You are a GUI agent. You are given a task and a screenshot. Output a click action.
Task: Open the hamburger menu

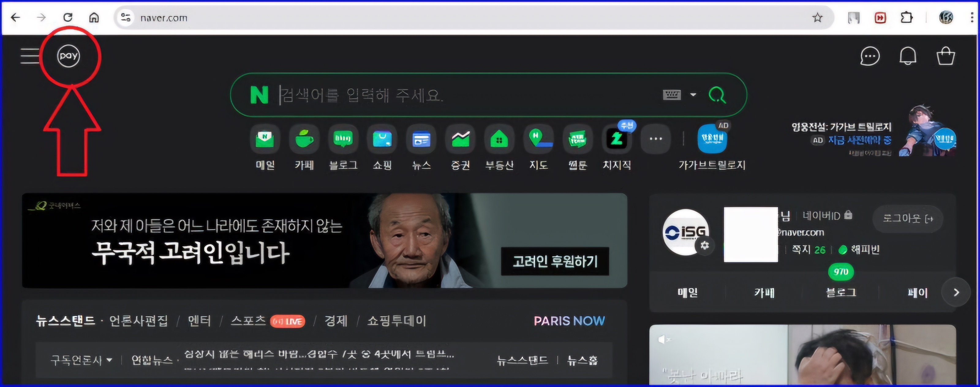[30, 56]
